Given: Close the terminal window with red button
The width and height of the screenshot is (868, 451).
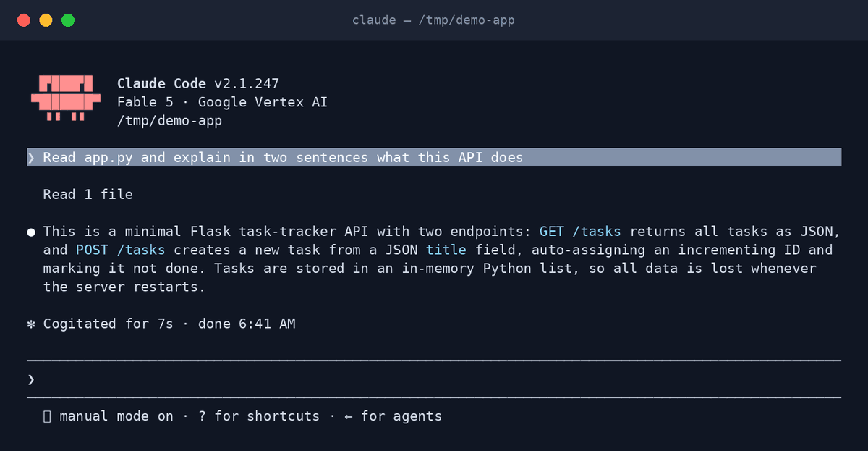Looking at the screenshot, I should tap(24, 20).
